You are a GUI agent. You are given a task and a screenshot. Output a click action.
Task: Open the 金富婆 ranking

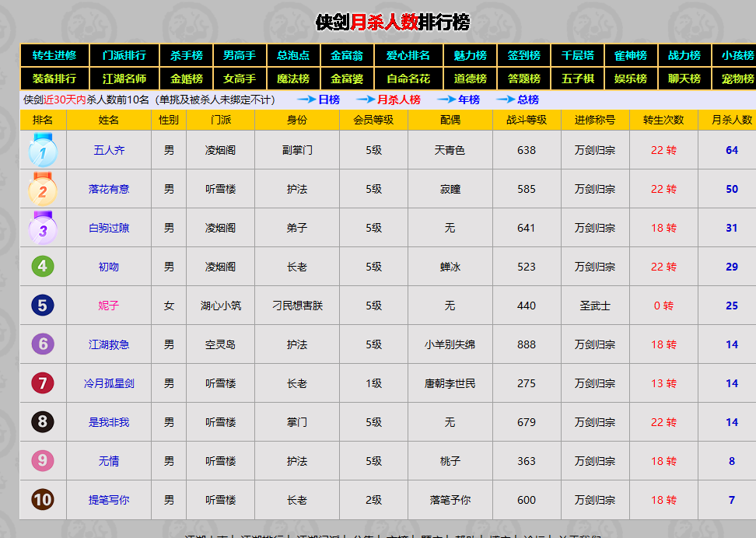pyautogui.click(x=347, y=79)
